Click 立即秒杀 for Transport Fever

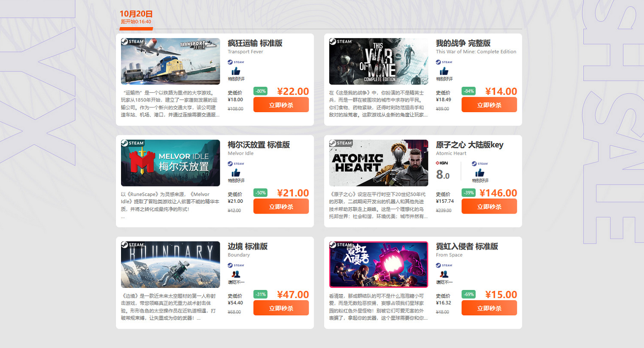click(281, 105)
